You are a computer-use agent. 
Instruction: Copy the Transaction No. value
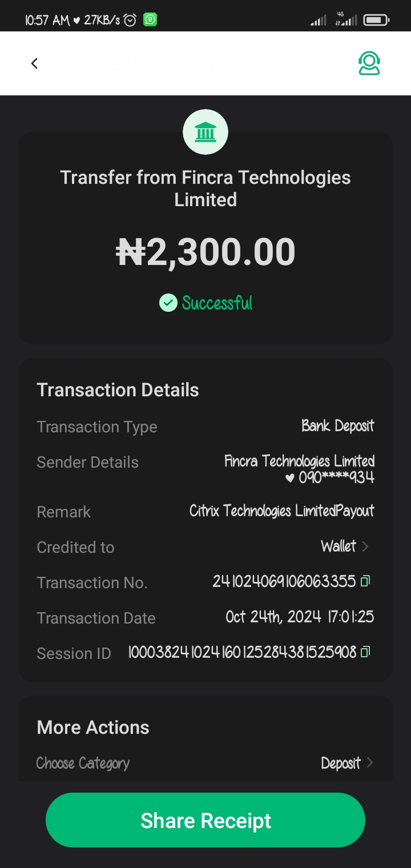(365, 581)
